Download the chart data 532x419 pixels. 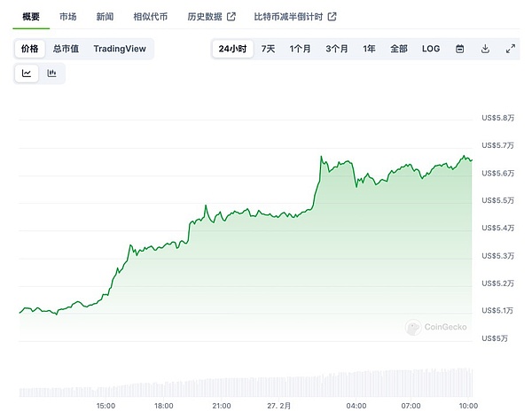485,49
